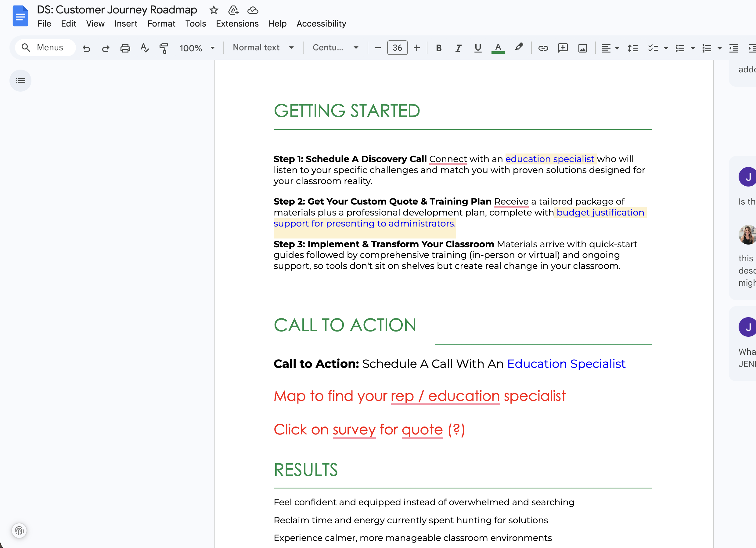756x548 pixels.
Task: Search the Menus box
Action: click(45, 47)
